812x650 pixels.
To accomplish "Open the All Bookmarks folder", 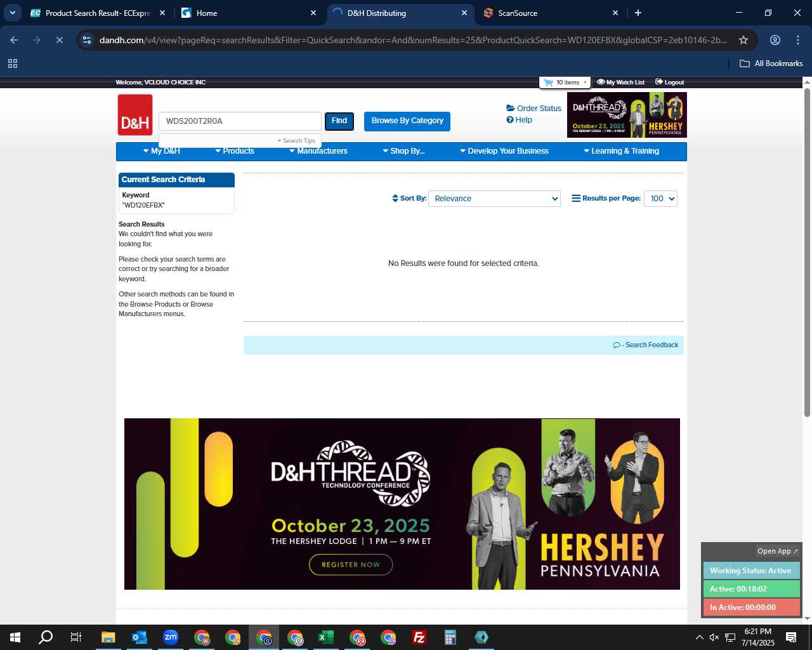I will pos(771,63).
